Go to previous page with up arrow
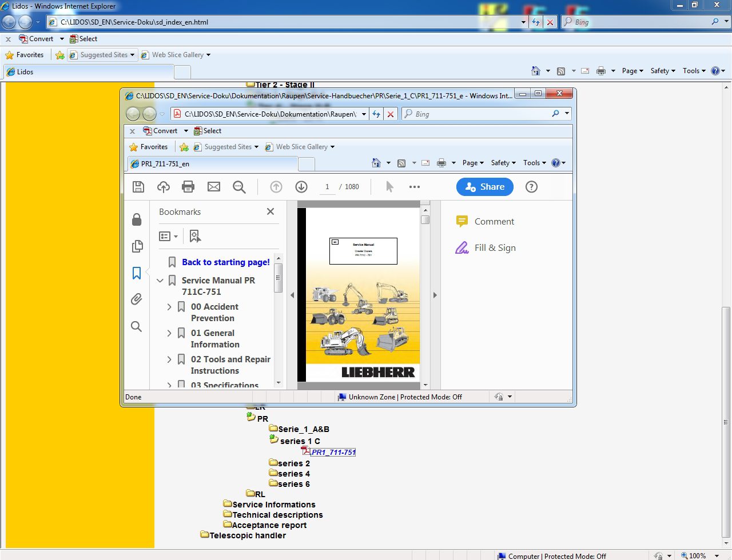This screenshot has height=560, width=732. pos(276,187)
